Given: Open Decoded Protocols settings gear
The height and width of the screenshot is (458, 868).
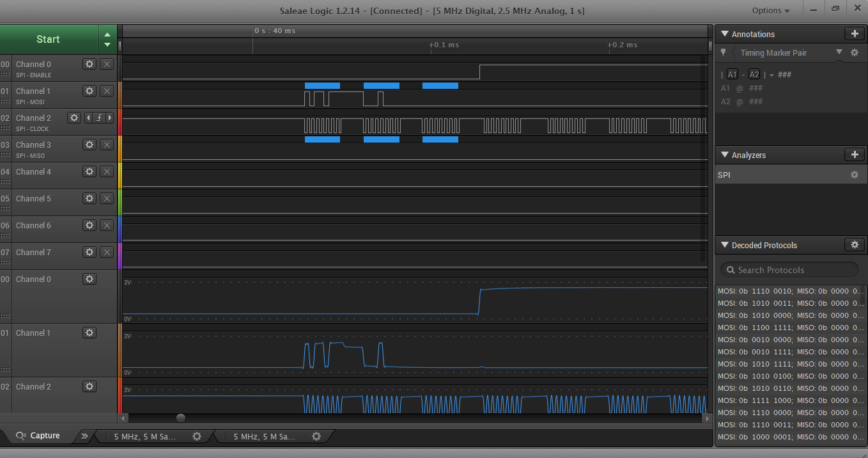Looking at the screenshot, I should pos(855,245).
